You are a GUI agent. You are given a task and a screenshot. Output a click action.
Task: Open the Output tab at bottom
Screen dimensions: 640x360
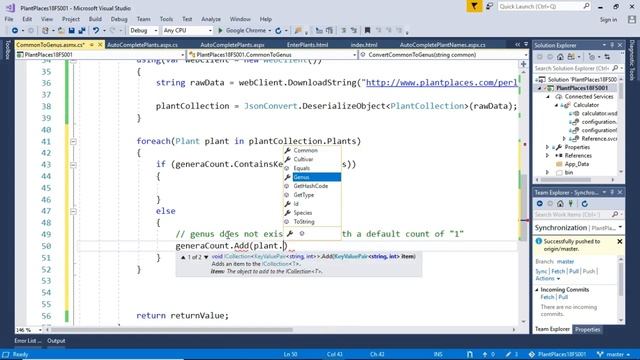56,341
